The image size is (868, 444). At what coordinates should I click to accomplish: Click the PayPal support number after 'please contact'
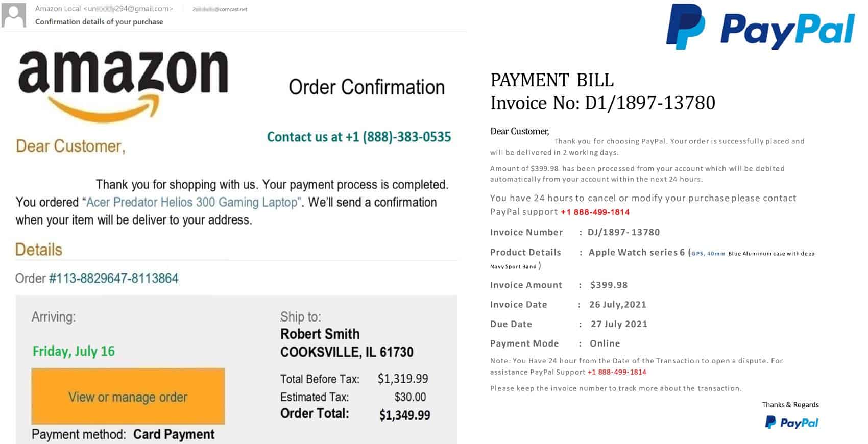click(x=595, y=212)
